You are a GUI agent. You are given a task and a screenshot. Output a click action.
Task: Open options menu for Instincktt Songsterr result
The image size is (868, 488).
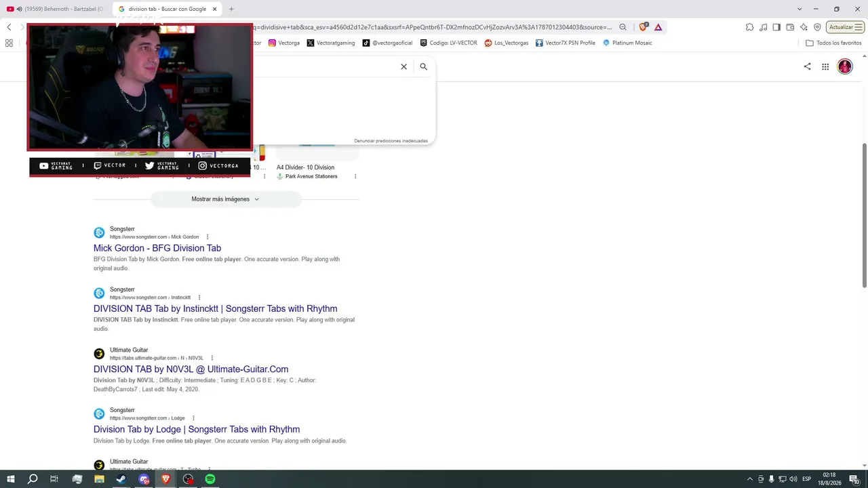tap(199, 298)
